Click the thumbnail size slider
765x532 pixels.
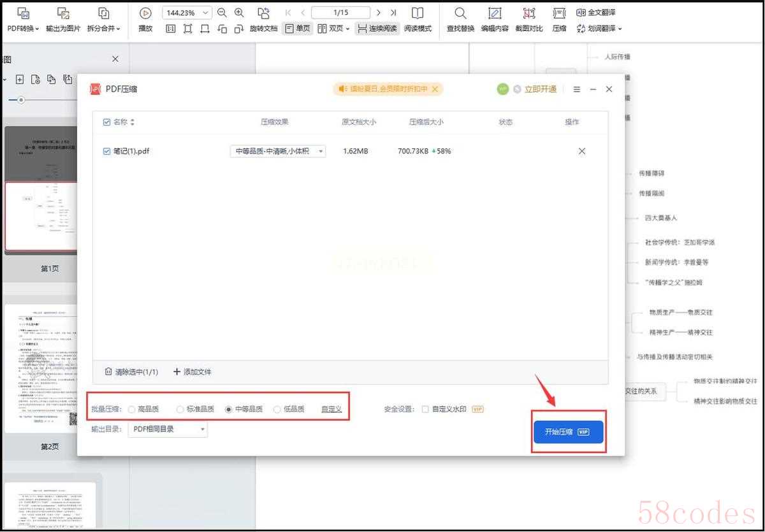coord(21,100)
